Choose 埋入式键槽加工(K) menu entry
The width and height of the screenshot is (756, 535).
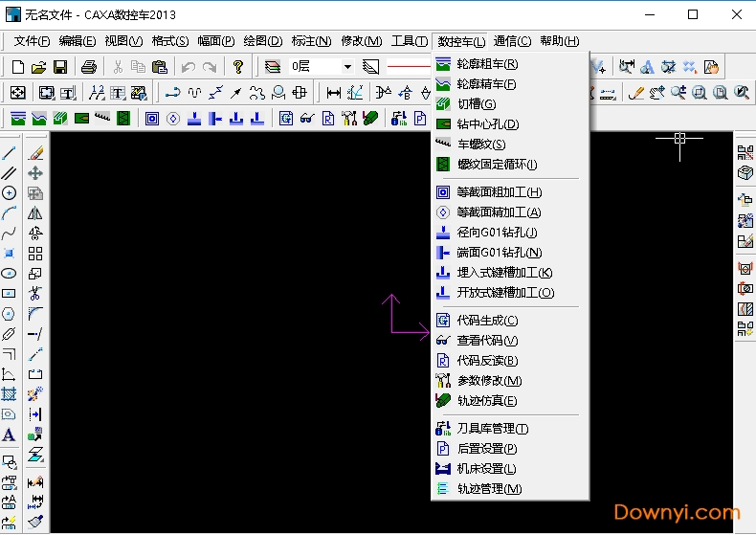click(510, 273)
